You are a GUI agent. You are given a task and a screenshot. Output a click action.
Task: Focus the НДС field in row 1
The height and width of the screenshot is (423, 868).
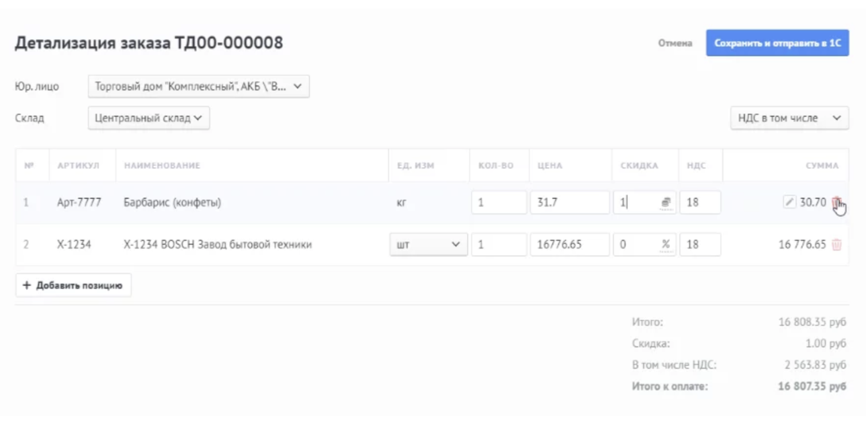tap(700, 202)
